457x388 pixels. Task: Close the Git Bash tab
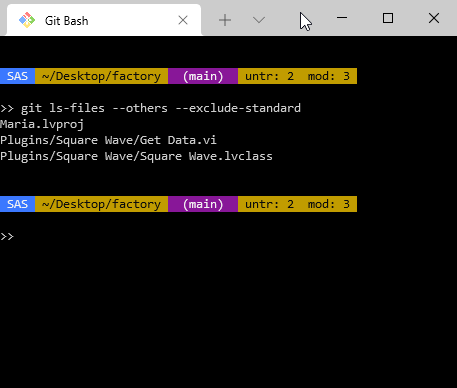pyautogui.click(x=183, y=20)
